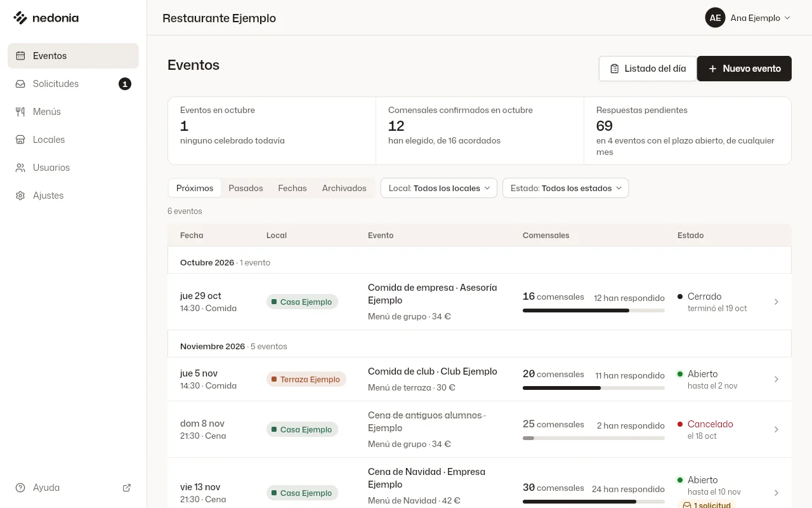Click the Respuestas pendientes value 69
The height and width of the screenshot is (508, 812).
tap(605, 126)
